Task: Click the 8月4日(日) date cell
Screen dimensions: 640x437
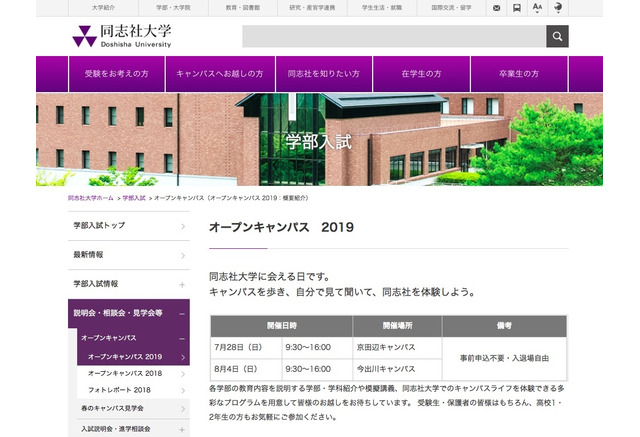Action: click(246, 369)
